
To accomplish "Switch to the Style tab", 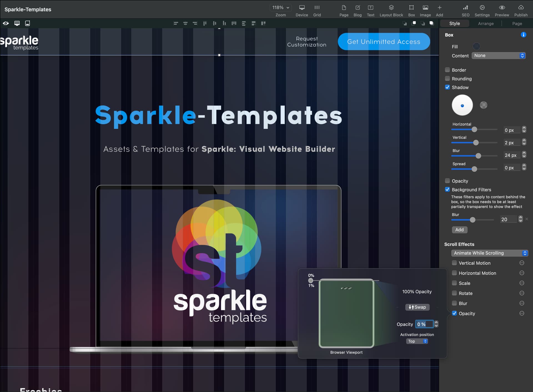I will (454, 24).
